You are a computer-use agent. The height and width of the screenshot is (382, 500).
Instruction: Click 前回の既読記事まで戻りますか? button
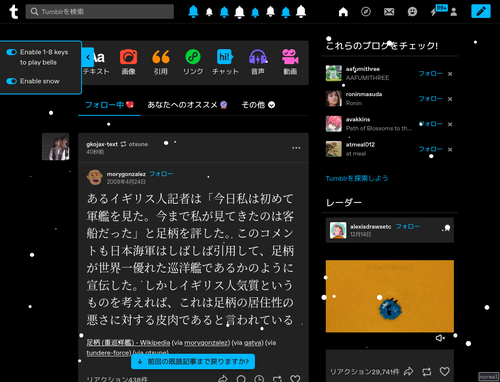pos(193,361)
